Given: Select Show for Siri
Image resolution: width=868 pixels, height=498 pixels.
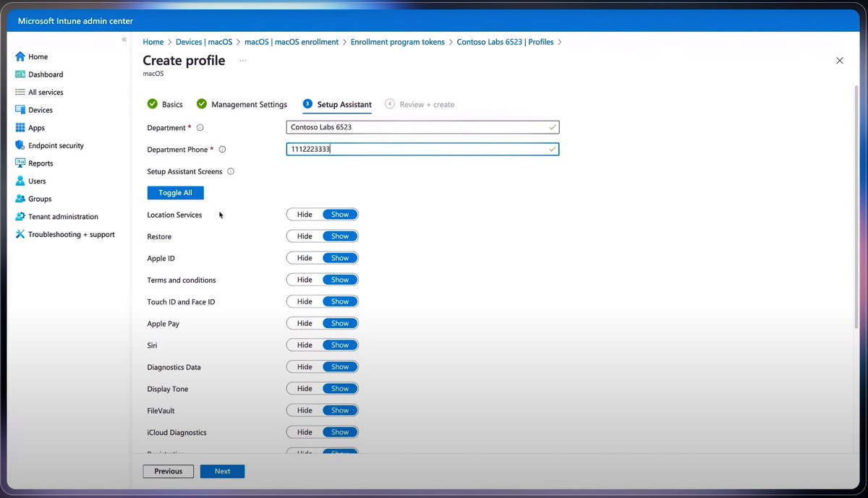Looking at the screenshot, I should tap(340, 345).
